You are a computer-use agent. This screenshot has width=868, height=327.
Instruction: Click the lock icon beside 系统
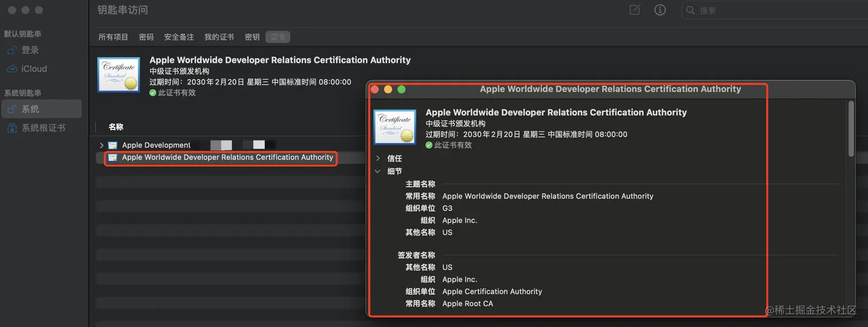13,109
